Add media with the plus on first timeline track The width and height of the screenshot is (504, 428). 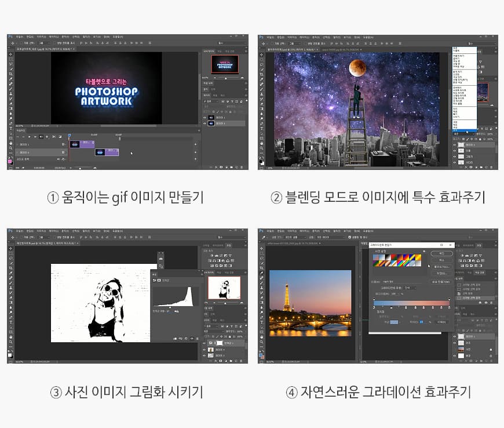tap(195, 144)
